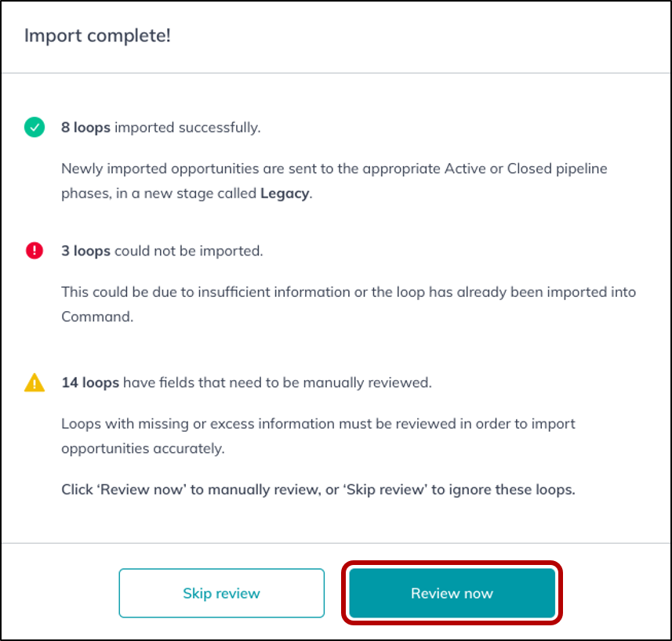Click the manually review instruction line
The width and height of the screenshot is (672, 641).
click(x=318, y=489)
